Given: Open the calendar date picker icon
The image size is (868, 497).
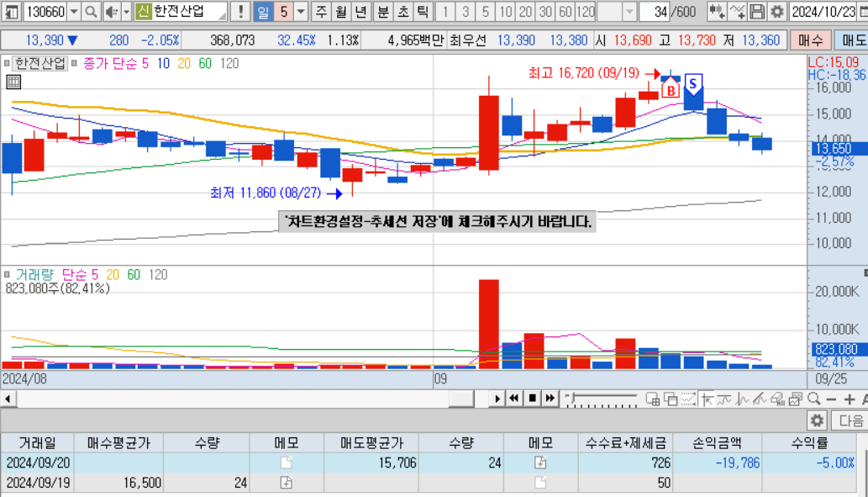Looking at the screenshot, I should (862, 12).
